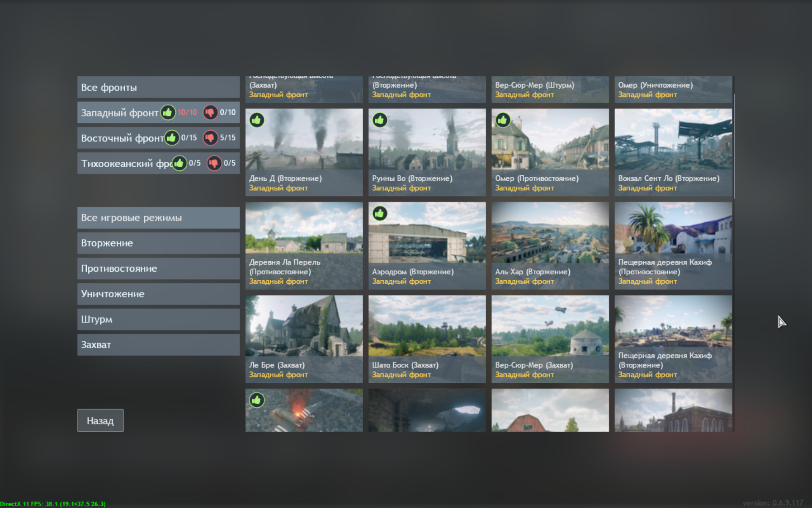
Task: Toggle like badge on День Д map
Action: pos(257,120)
